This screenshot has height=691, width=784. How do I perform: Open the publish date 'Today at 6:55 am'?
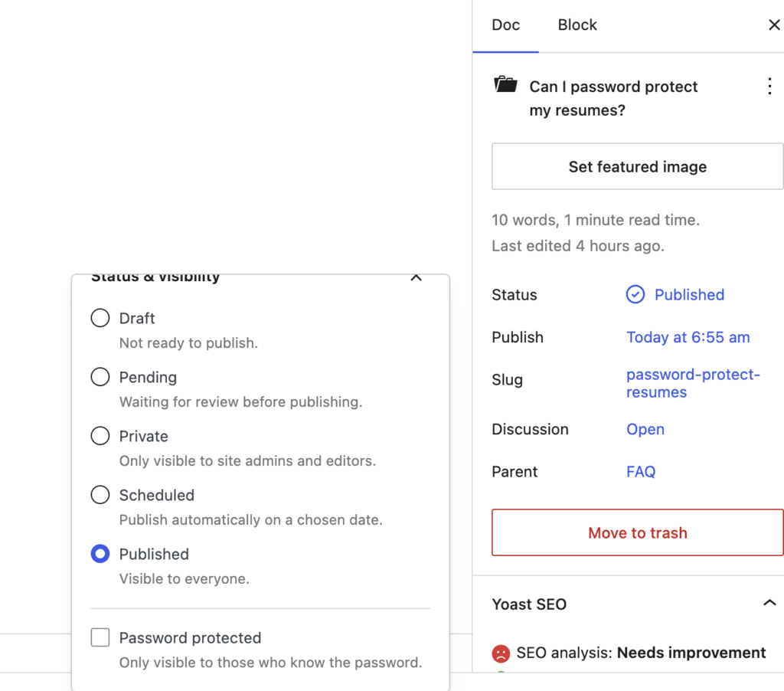click(x=688, y=337)
